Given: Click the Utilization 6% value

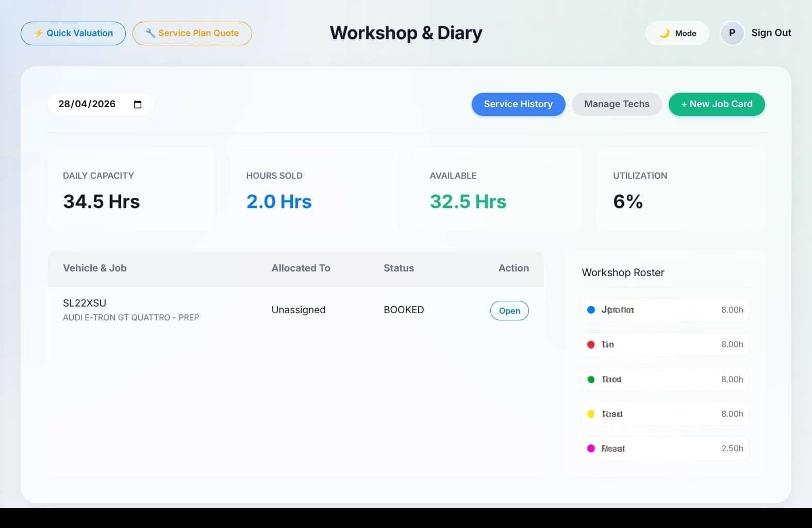Looking at the screenshot, I should coord(628,201).
